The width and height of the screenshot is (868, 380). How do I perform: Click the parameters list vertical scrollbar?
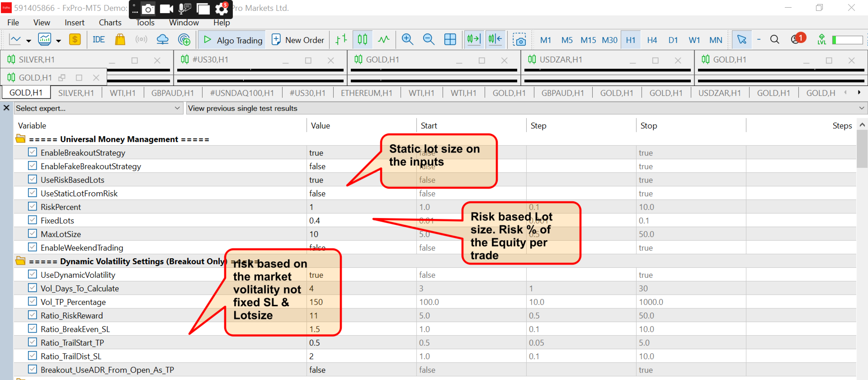tap(862, 149)
